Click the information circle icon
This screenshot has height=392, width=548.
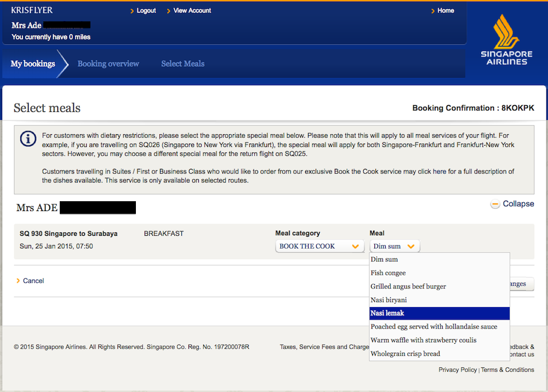click(x=28, y=139)
